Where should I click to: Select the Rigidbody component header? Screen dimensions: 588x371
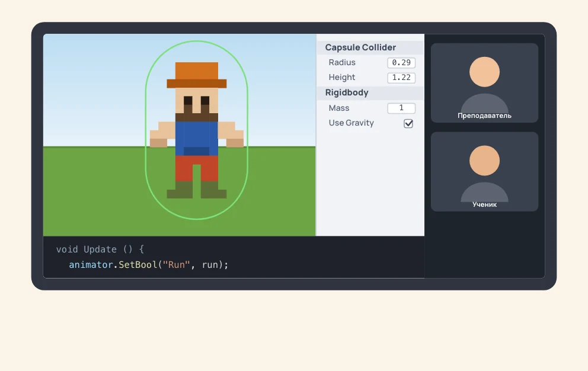pos(370,92)
